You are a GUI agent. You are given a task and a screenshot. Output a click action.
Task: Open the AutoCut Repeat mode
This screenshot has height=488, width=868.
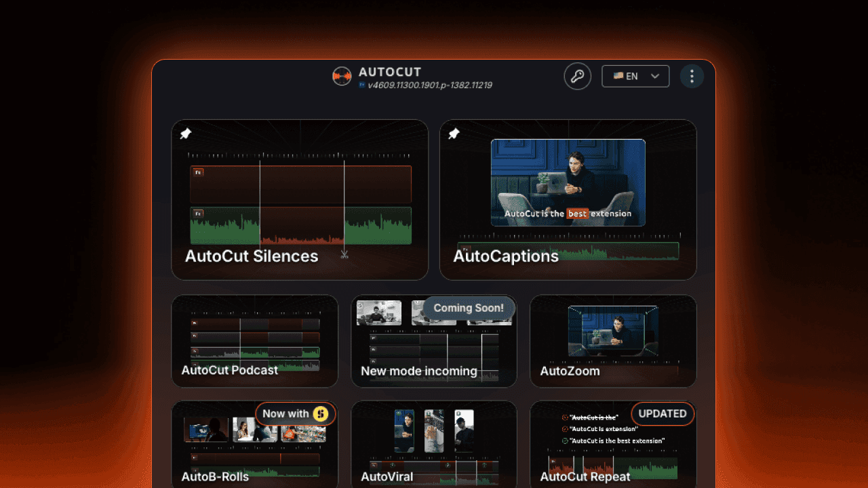pyautogui.click(x=613, y=444)
